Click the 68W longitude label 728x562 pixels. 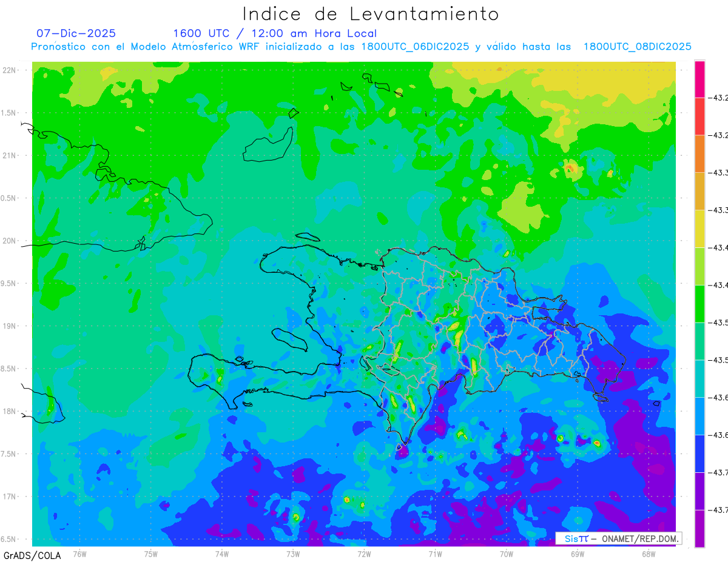coord(648,554)
